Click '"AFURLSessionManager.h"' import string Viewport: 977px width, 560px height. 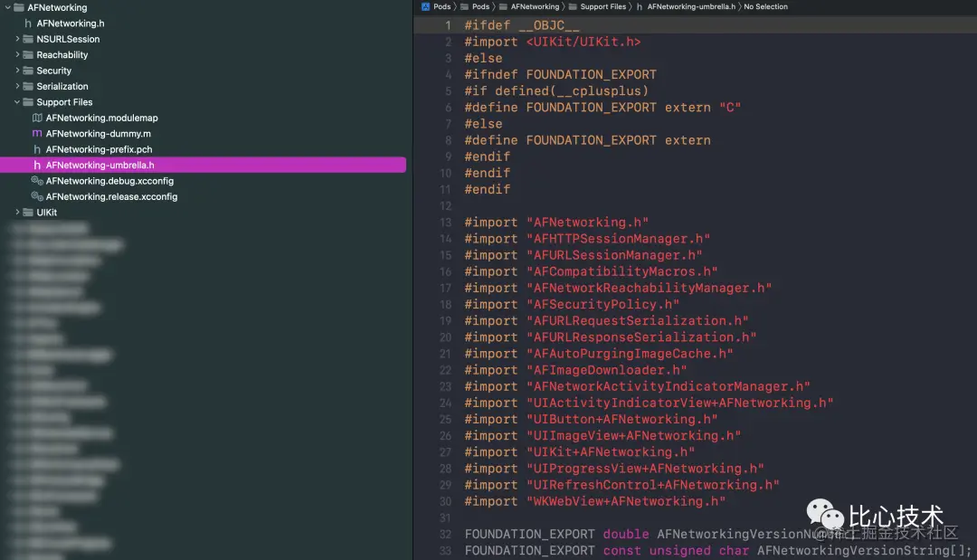coord(614,255)
